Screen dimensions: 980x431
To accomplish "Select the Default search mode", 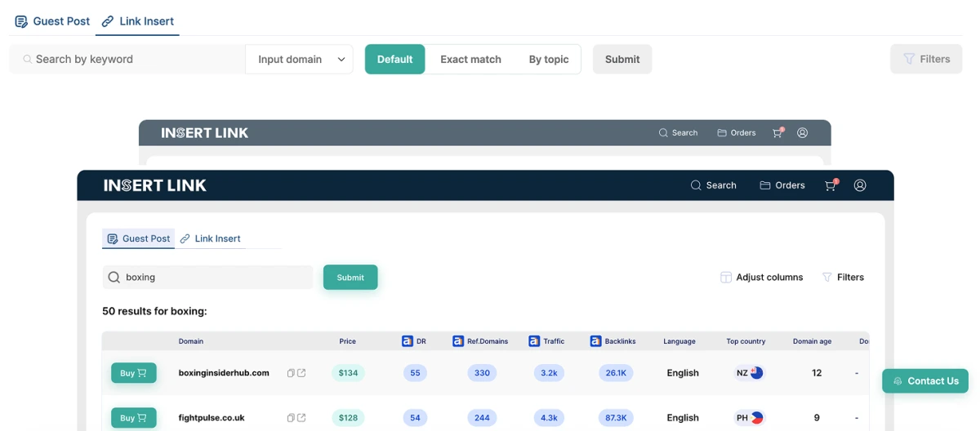I will [x=394, y=59].
